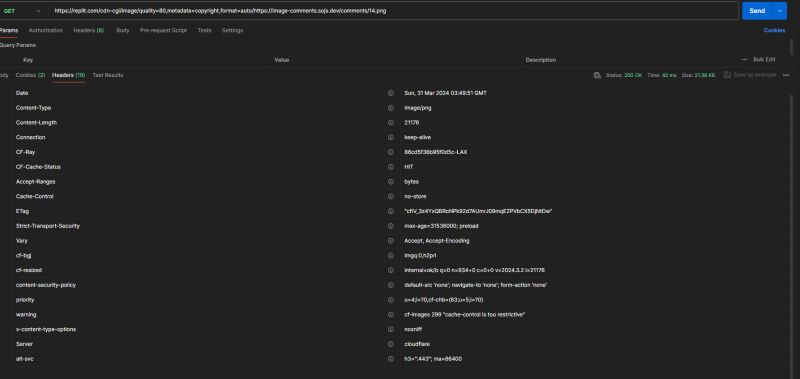The height and width of the screenshot is (379, 800).
Task: Select the cloudflare Server value
Action: pos(417,344)
